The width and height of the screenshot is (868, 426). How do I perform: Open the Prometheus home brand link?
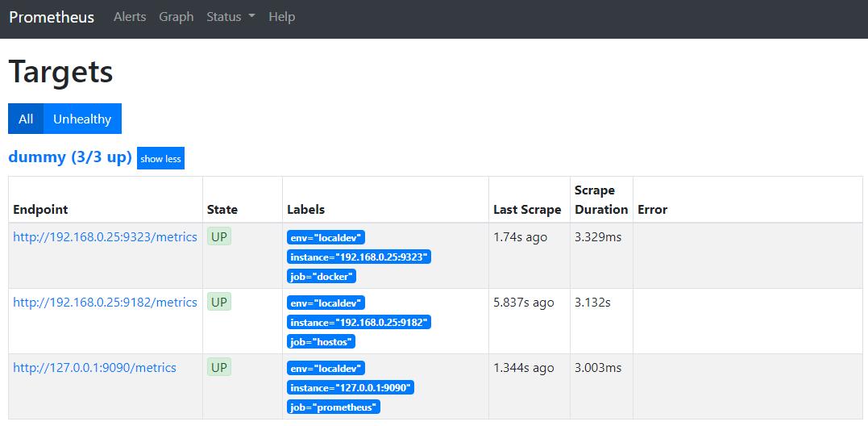coord(52,17)
